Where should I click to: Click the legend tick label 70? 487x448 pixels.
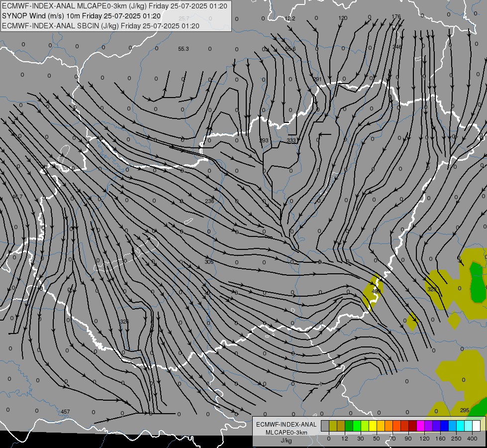coord(392,439)
